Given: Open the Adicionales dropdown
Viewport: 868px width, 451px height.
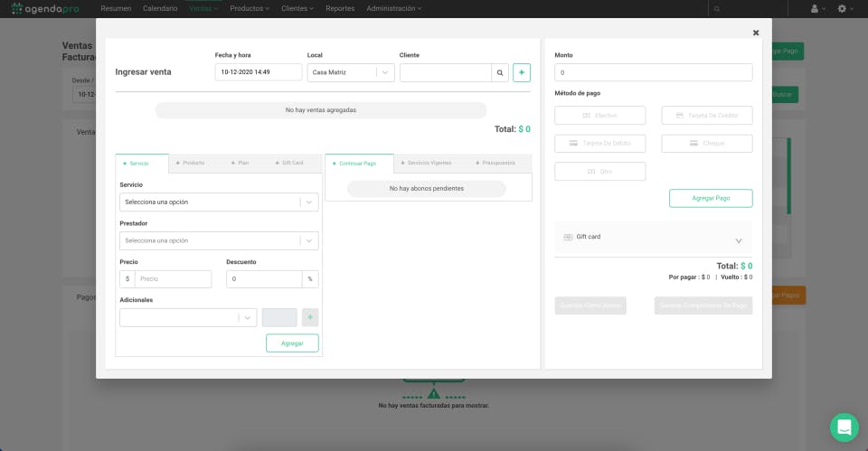Looking at the screenshot, I should [x=188, y=317].
